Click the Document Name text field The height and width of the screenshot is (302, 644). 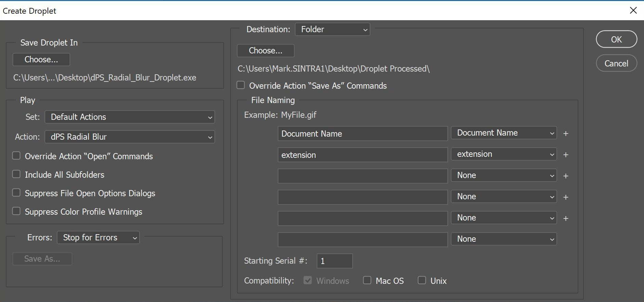click(363, 134)
